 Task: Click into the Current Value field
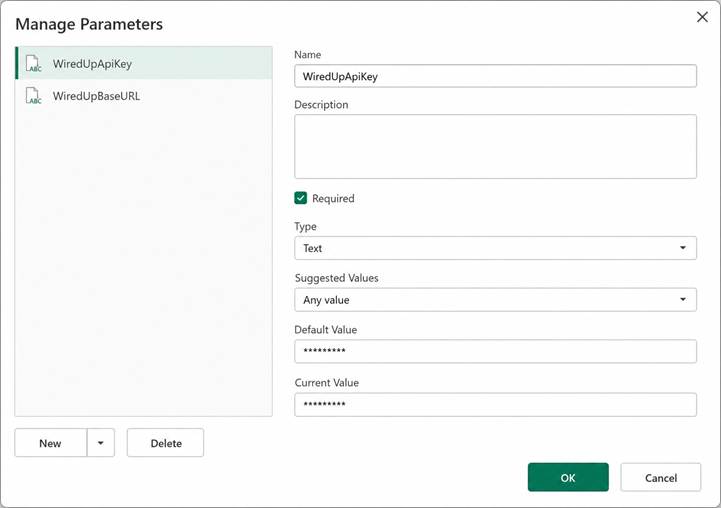(495, 405)
